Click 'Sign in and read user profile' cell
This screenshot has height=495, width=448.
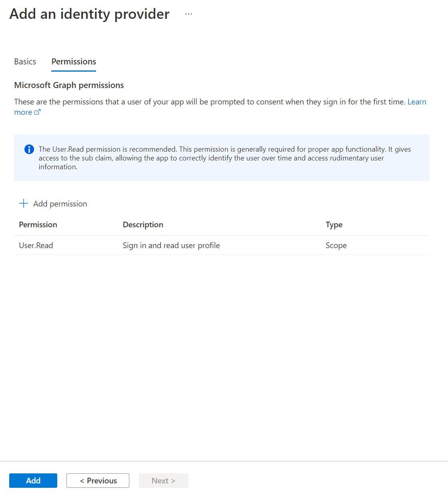click(171, 245)
